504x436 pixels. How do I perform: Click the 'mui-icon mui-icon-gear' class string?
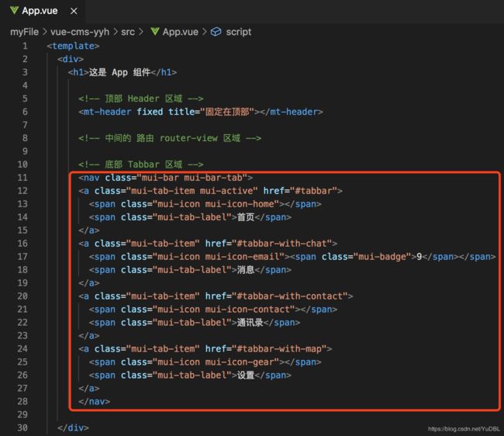(x=216, y=362)
